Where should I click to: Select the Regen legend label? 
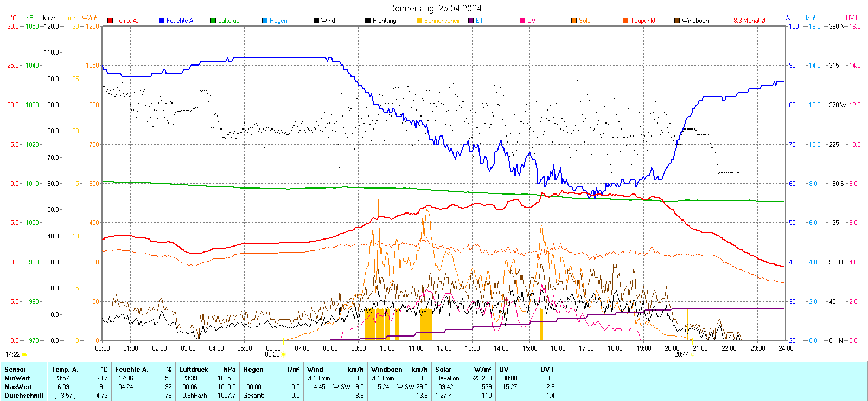[x=278, y=21]
